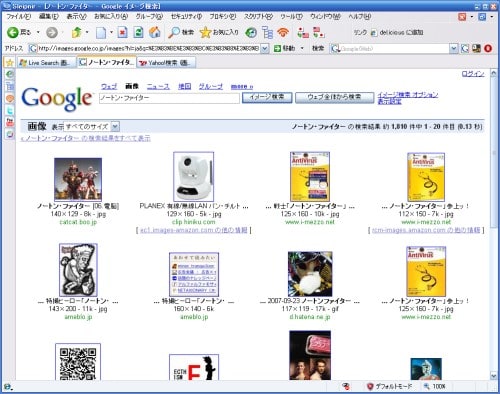Click the Up folder arrow icon

[x=77, y=32]
